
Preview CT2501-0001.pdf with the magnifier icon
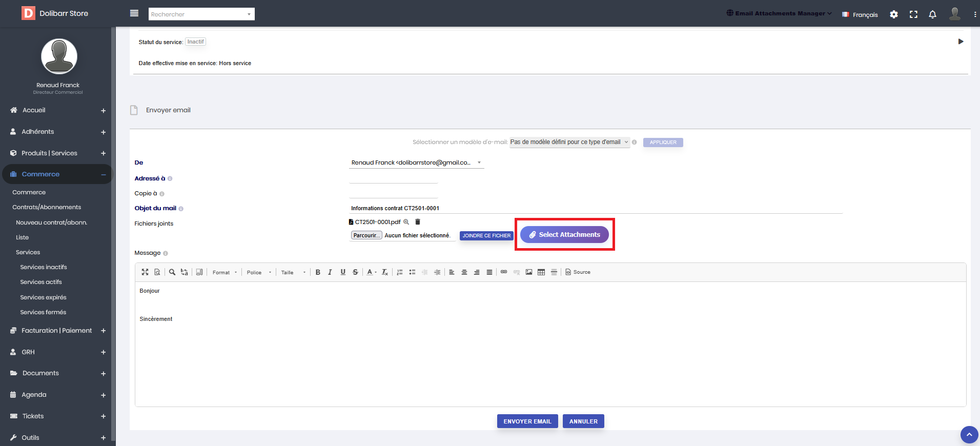point(406,222)
